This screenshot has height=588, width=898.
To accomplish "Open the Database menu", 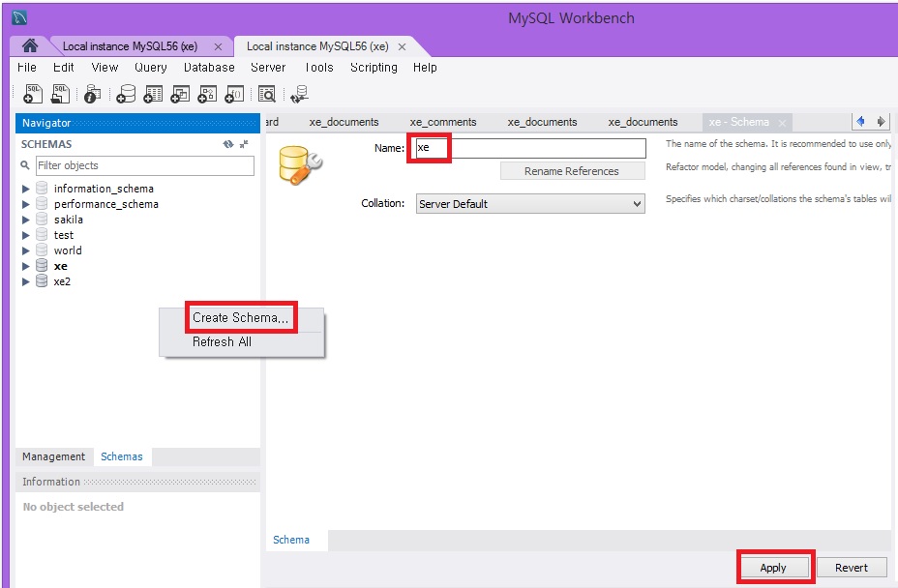I will point(208,68).
